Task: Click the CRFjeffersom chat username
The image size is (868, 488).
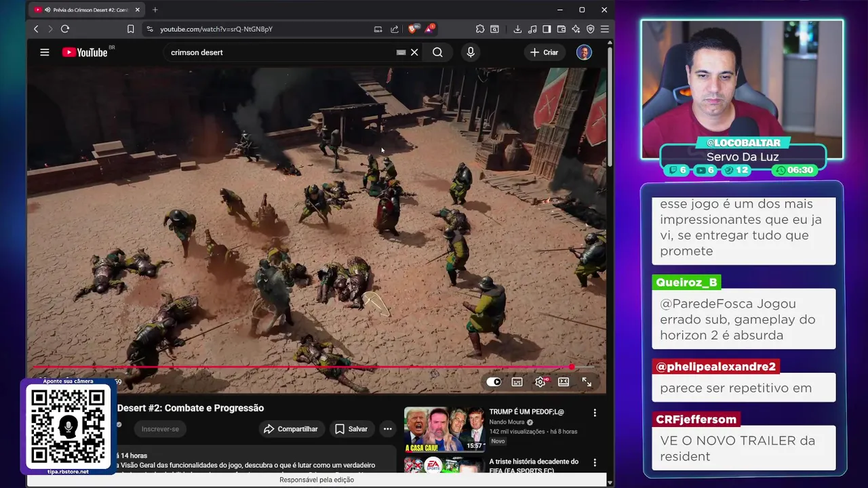Action: coord(696,420)
